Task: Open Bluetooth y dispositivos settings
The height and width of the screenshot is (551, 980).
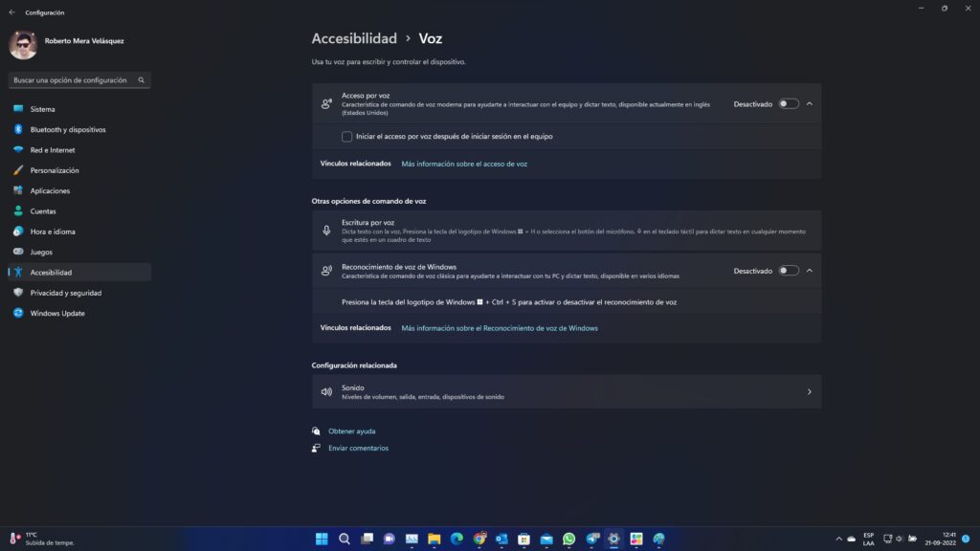Action: point(67,129)
